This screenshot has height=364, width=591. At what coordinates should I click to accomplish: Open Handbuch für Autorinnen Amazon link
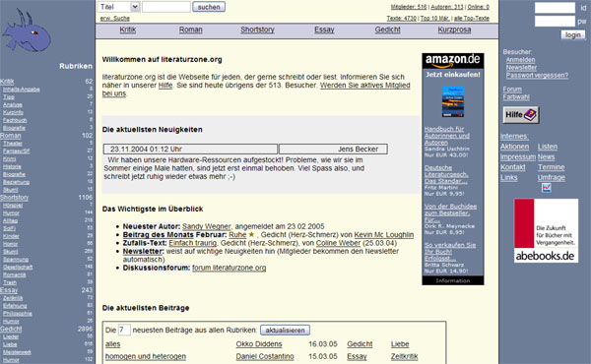(447, 136)
